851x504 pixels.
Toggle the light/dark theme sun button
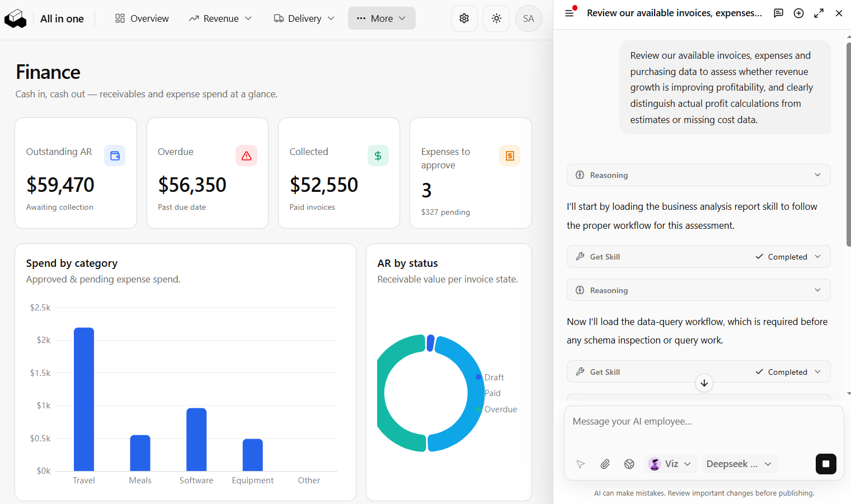click(496, 18)
